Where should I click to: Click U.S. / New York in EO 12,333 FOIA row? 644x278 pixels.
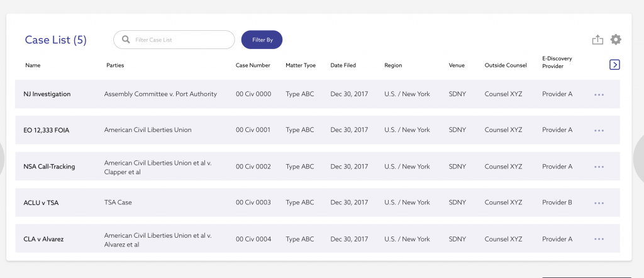(407, 130)
